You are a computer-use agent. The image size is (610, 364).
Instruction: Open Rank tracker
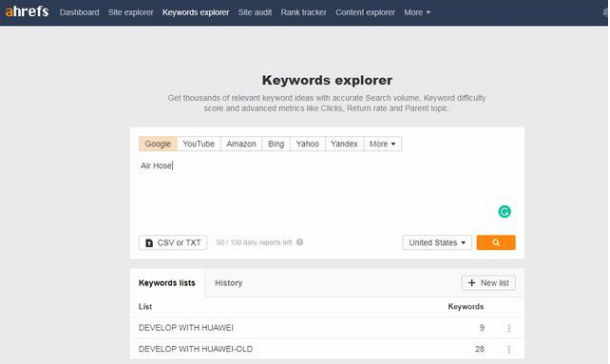[x=303, y=12]
